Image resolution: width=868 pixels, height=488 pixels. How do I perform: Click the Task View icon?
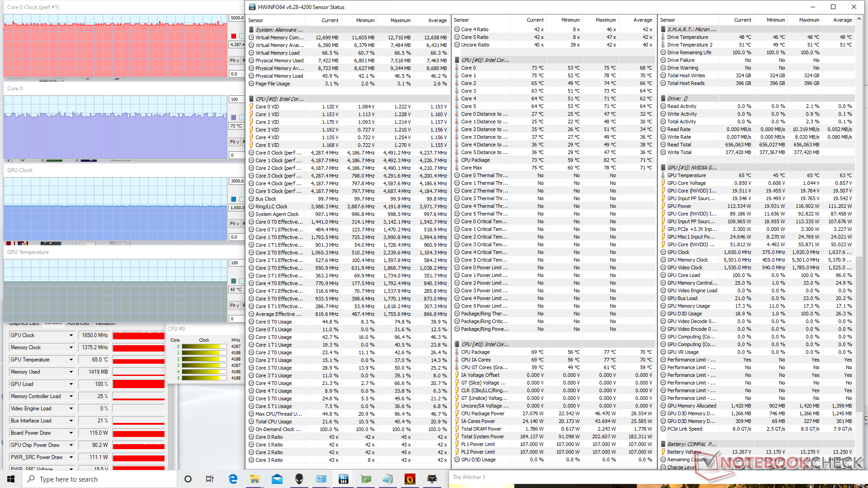tap(210, 479)
